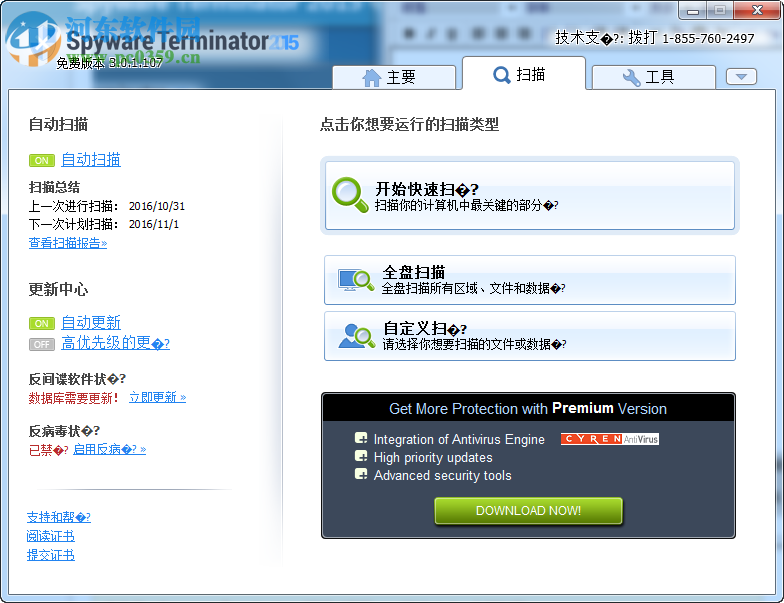Switch to the 主要 home tab
This screenshot has width=784, height=603.
point(394,78)
